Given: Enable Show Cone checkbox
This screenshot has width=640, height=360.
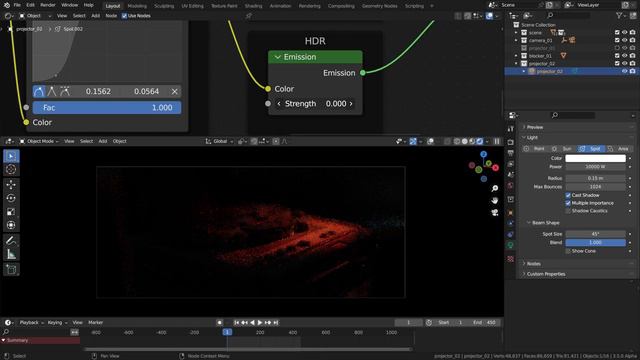Looking at the screenshot, I should pos(568,251).
